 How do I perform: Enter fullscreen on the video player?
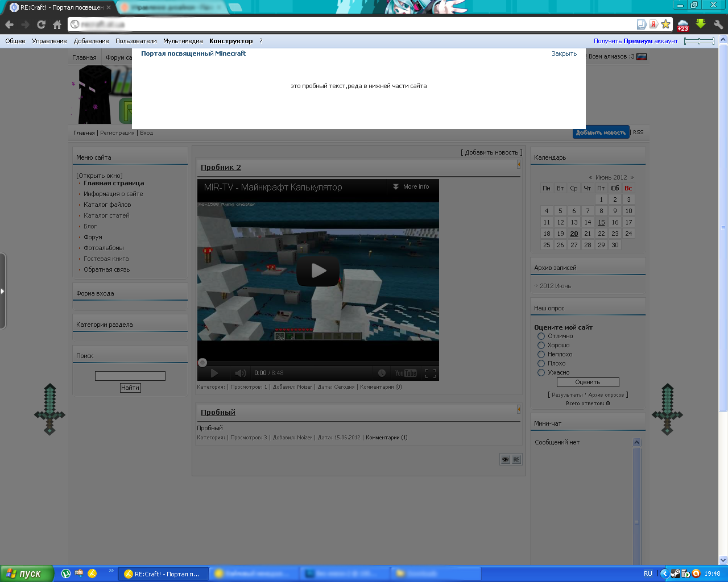coord(431,373)
